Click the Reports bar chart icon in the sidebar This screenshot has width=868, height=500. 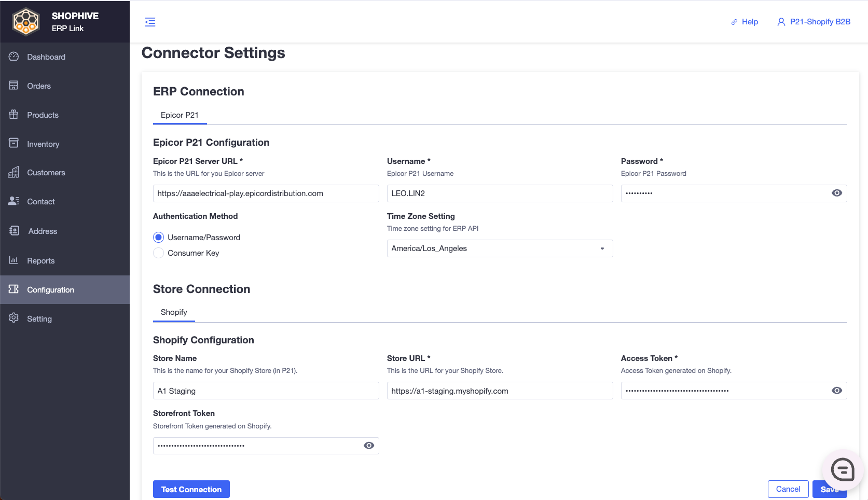click(14, 260)
